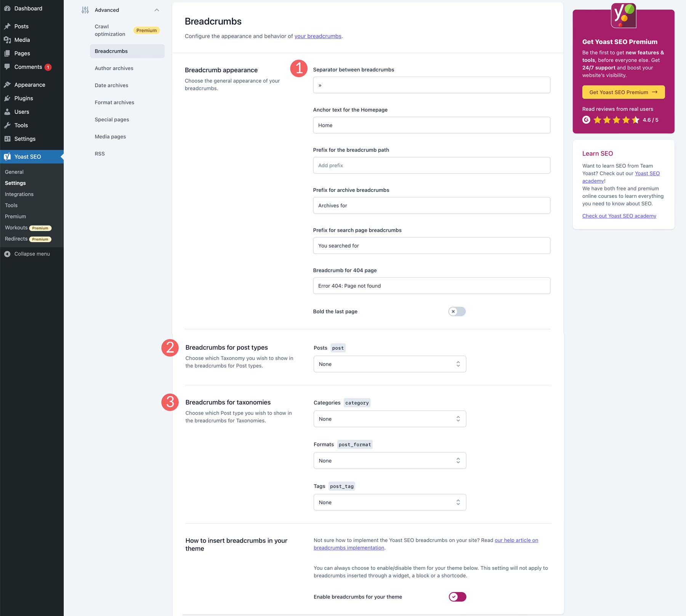Viewport: 686px width, 616px height.
Task: Click the Appearance paintbrush icon
Action: pyautogui.click(x=7, y=85)
